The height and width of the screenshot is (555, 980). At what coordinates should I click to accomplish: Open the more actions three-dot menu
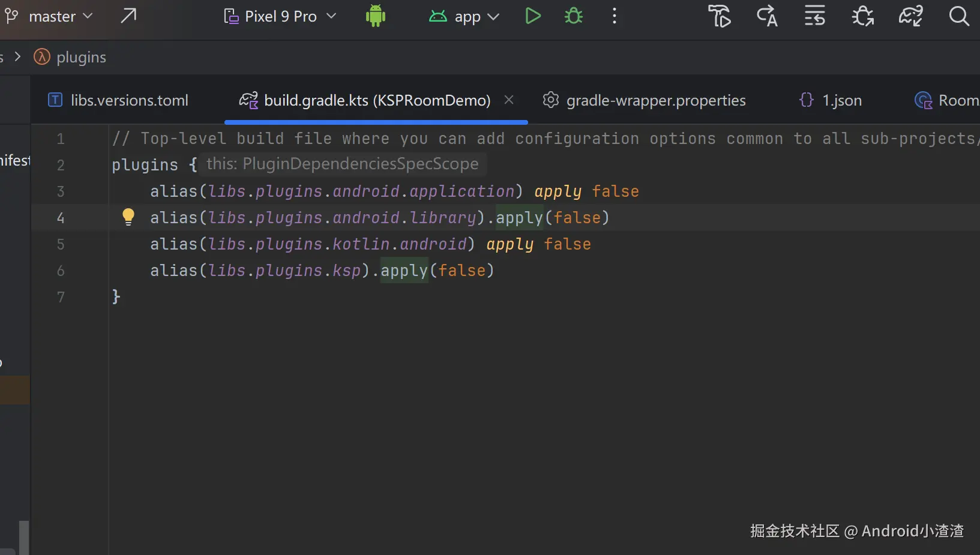[615, 16]
